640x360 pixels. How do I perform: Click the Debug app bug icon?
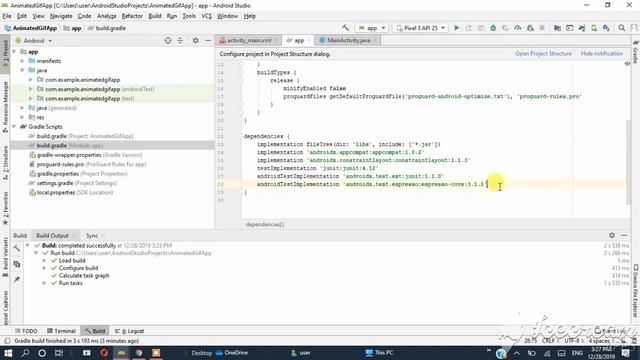[x=493, y=28]
